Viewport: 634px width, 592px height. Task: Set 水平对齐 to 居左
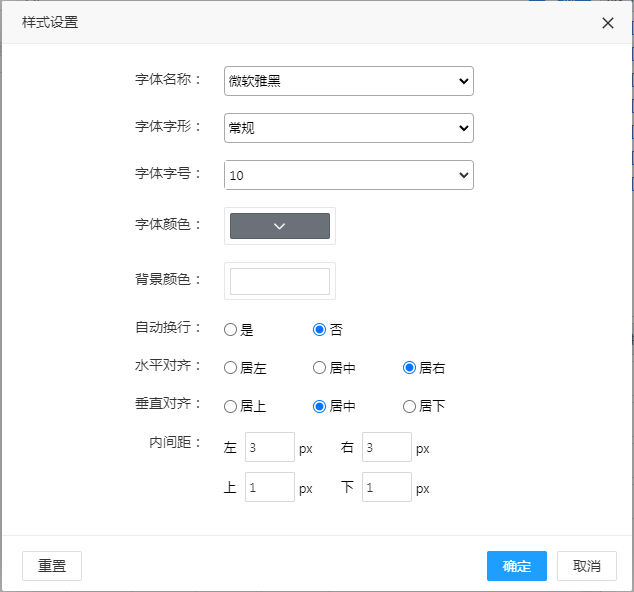(231, 368)
